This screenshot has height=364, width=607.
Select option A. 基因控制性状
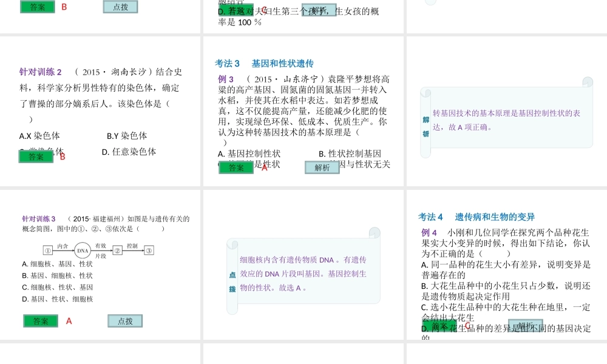click(x=249, y=153)
